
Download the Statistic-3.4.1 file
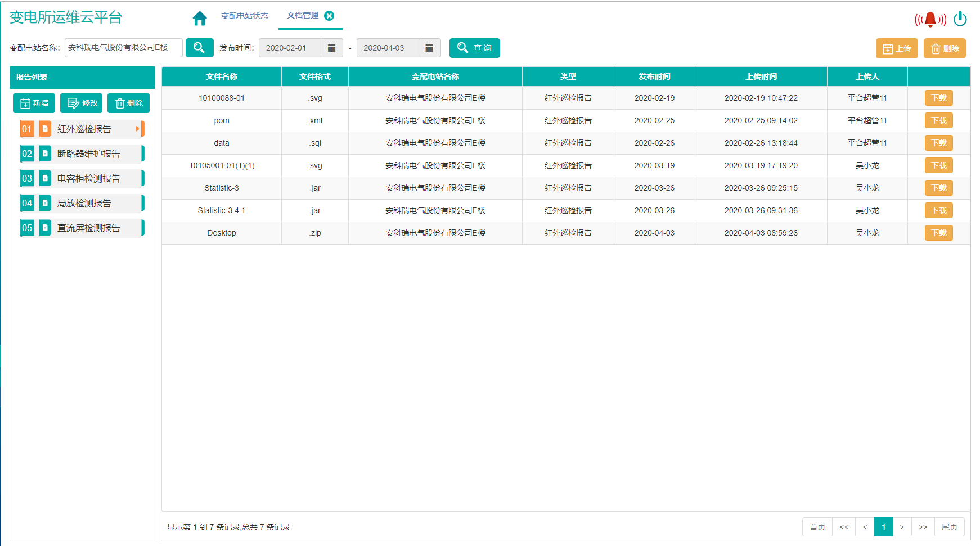pyautogui.click(x=939, y=210)
